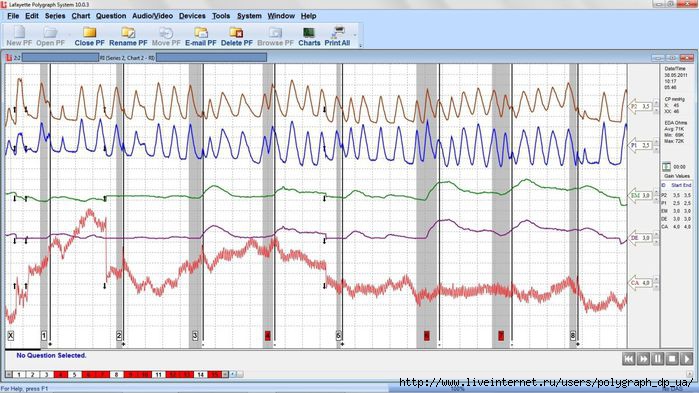The height and width of the screenshot is (393, 699).
Task: Stop the chart playback
Action: tap(672, 359)
